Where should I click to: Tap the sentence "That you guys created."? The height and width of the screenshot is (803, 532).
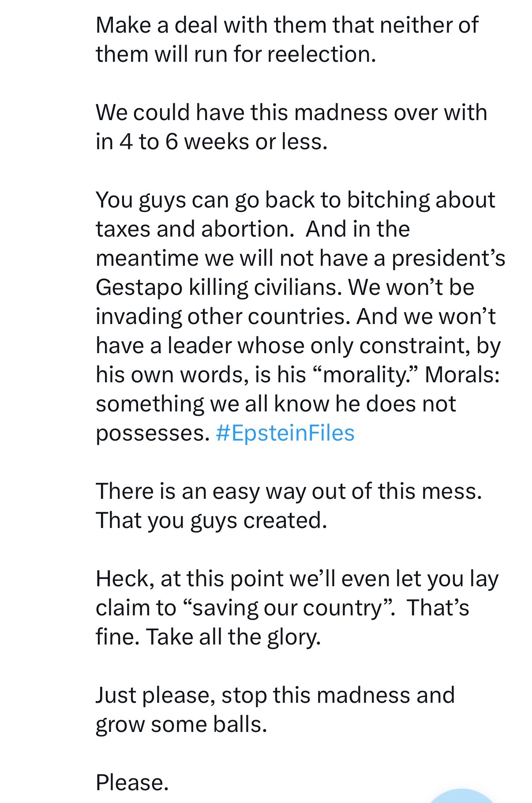pyautogui.click(x=211, y=520)
